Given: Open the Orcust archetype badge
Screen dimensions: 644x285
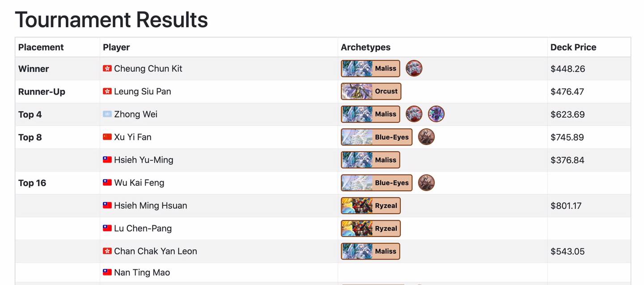Looking at the screenshot, I should pyautogui.click(x=371, y=91).
